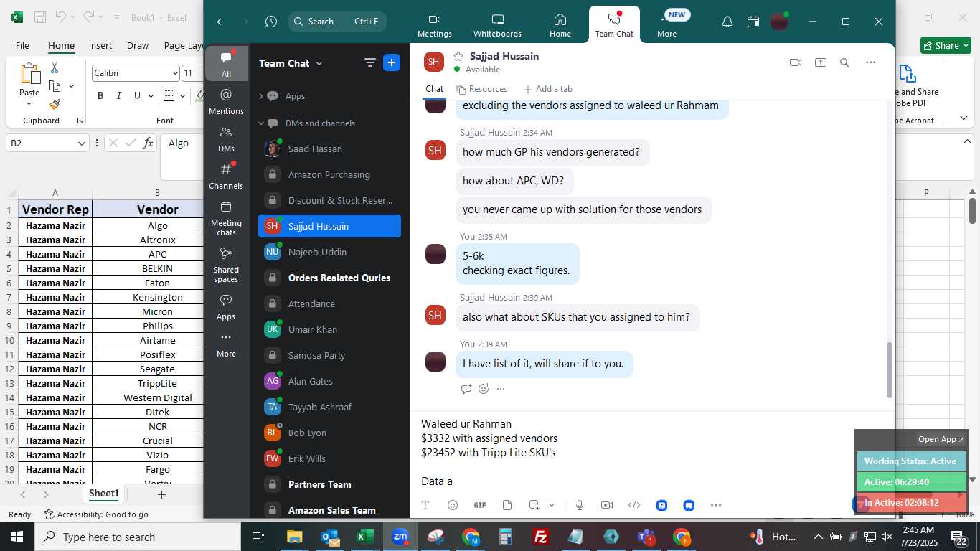Record an audio message with microphone icon
Screen dimensions: 980x551
tap(580, 505)
